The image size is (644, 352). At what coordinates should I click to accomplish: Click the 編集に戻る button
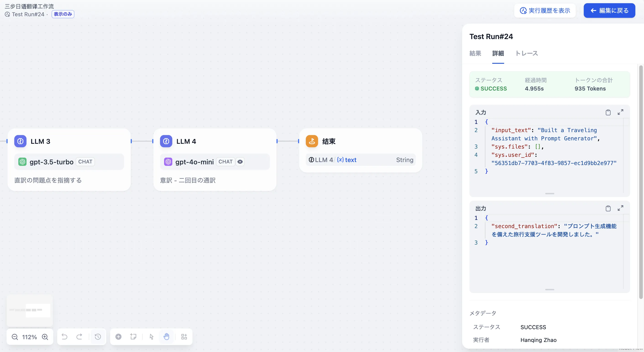click(x=609, y=11)
